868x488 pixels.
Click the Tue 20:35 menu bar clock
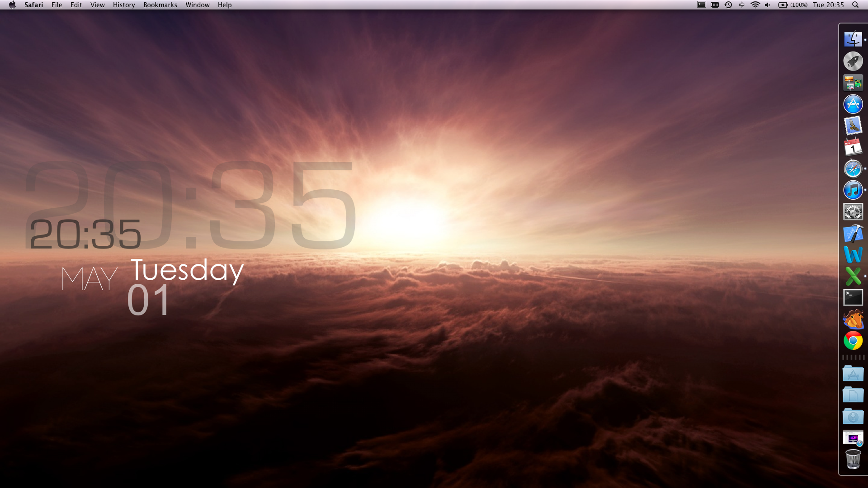828,5
